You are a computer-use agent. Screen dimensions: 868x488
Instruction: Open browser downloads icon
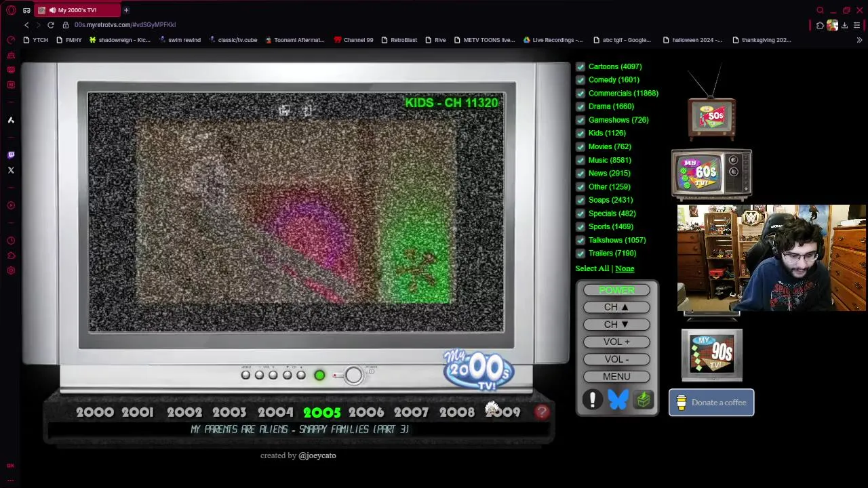tap(844, 25)
